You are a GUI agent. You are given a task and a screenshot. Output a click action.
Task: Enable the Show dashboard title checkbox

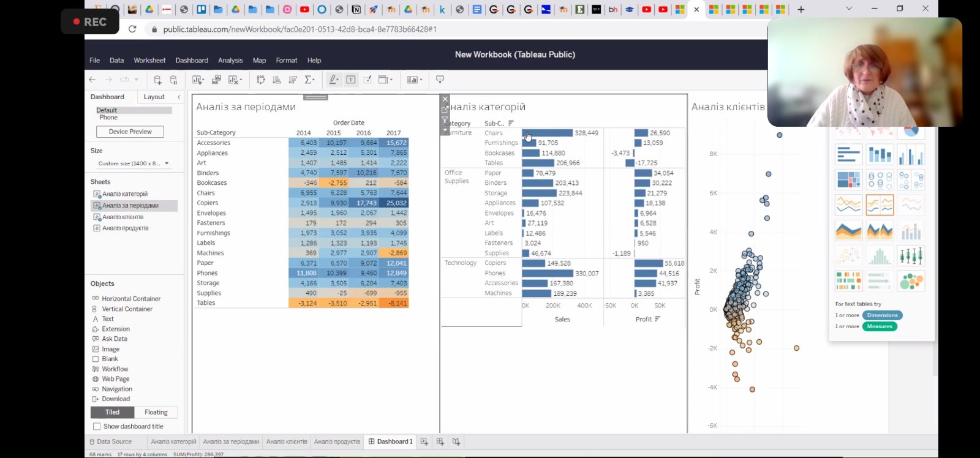click(x=96, y=426)
